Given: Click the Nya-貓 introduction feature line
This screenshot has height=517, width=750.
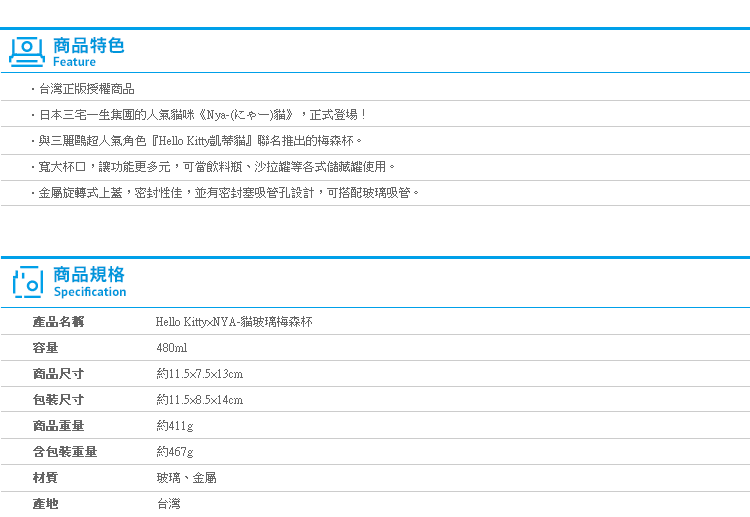Looking at the screenshot, I should pos(203,114).
